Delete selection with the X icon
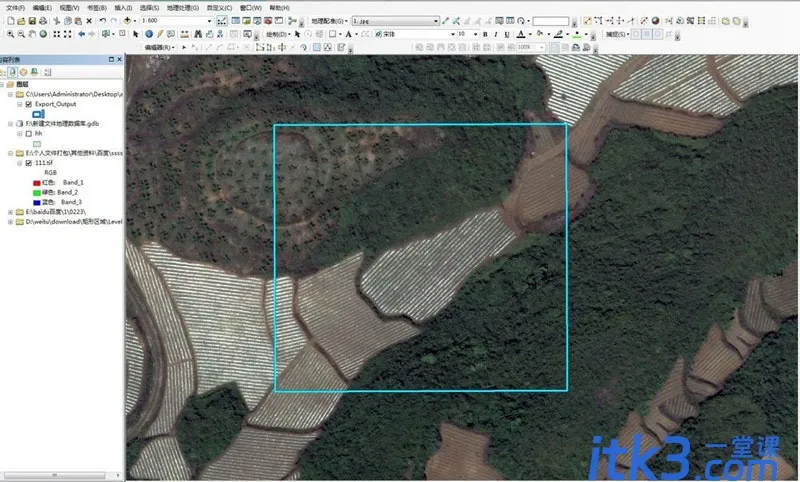Viewport: 800px width, 482px height. (89, 20)
